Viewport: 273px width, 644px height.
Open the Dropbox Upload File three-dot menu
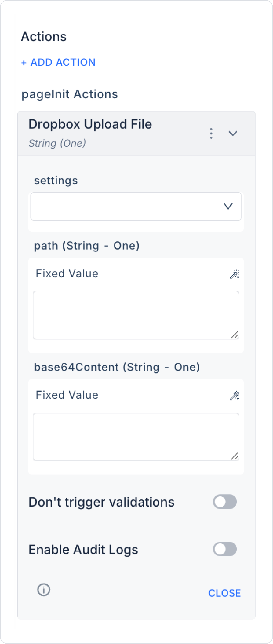pos(211,134)
